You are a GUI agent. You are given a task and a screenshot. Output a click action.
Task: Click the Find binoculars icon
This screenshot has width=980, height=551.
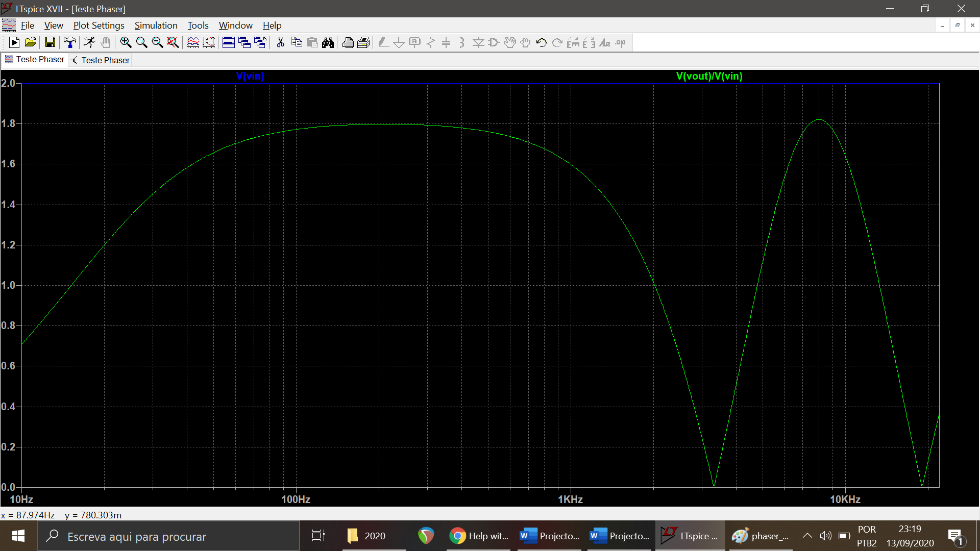[x=328, y=43]
